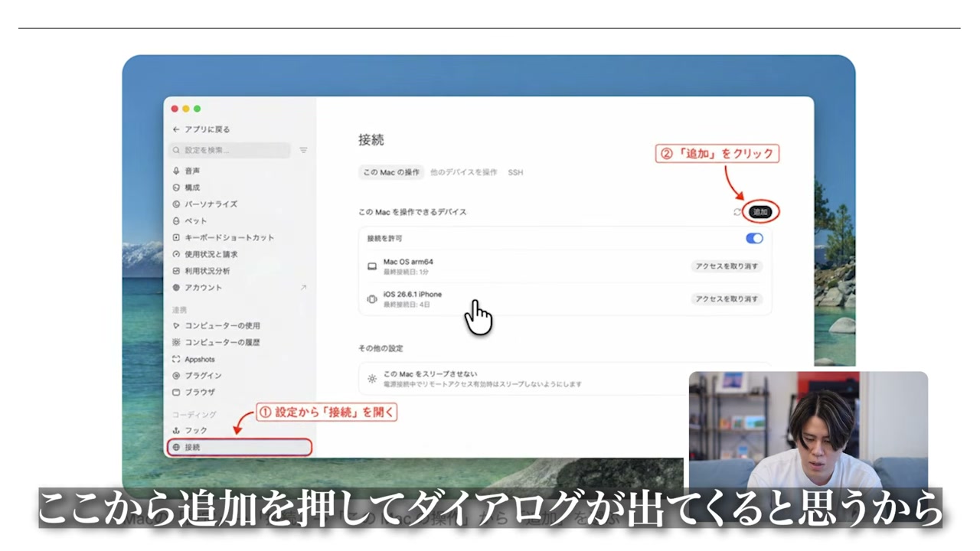Switch to the SSH tab

pyautogui.click(x=515, y=172)
